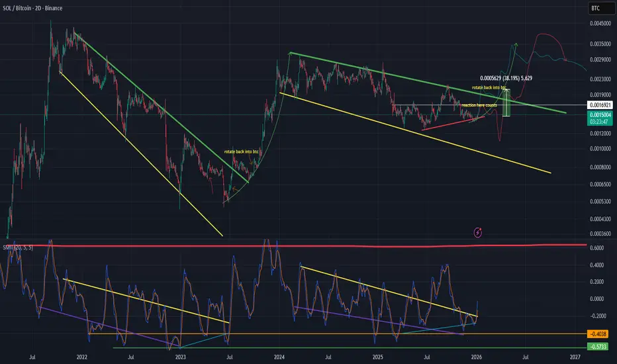Select the 0.0005629 (38.19%) measurement label
The height and width of the screenshot is (364, 617).
click(506, 78)
